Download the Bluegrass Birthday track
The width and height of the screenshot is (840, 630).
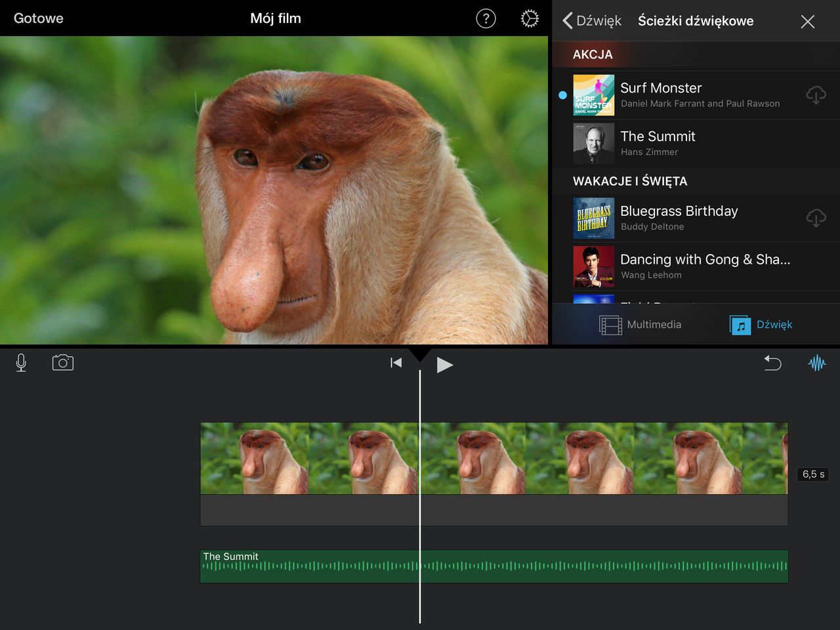click(x=816, y=218)
